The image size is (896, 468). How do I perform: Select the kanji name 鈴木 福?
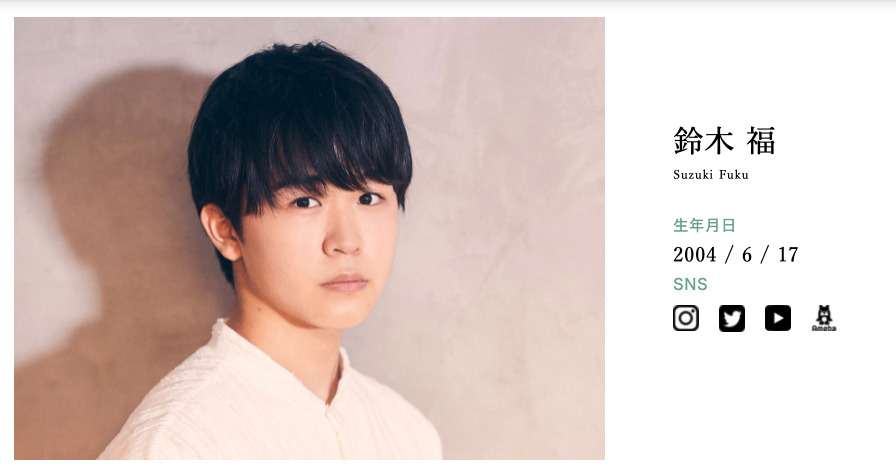pos(725,141)
